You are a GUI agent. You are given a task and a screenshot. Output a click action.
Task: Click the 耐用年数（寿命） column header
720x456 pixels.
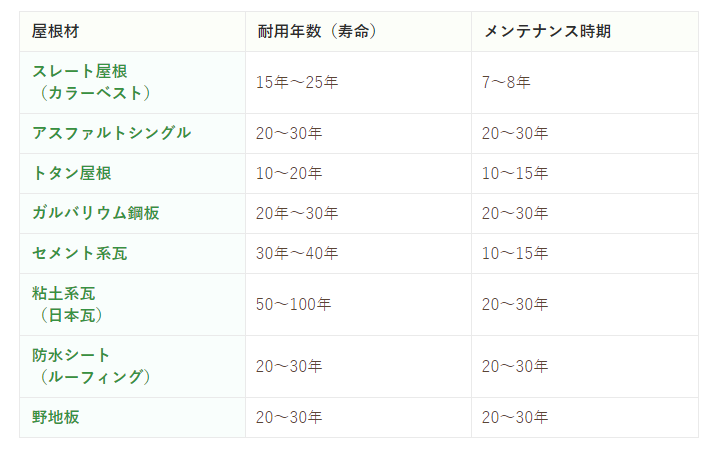tap(316, 31)
